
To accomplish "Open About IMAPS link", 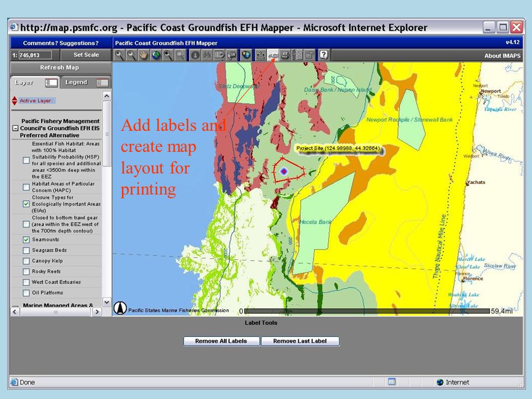I will click(x=502, y=55).
